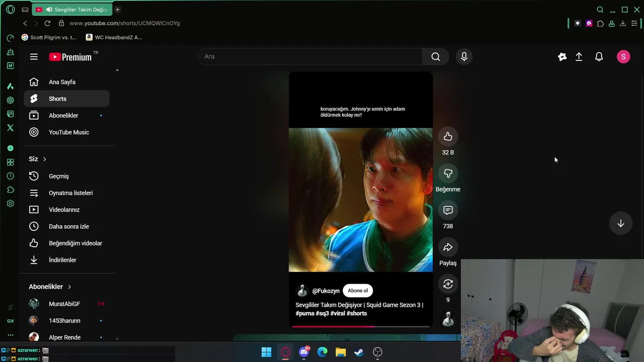The image size is (644, 362).
Task: Open the Opera main menu logo
Action: click(x=10, y=10)
